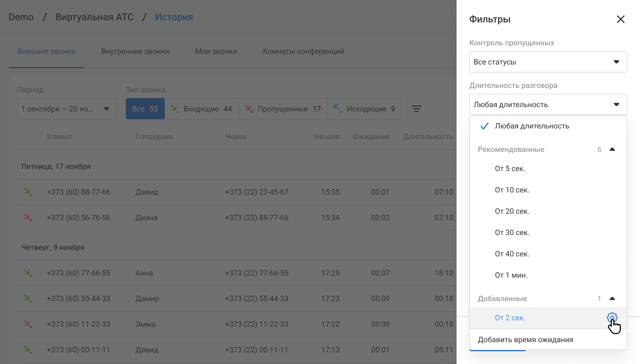Select the Любая длительность checked option
Image resolution: width=640 pixels, height=364 pixels.
[x=532, y=126]
